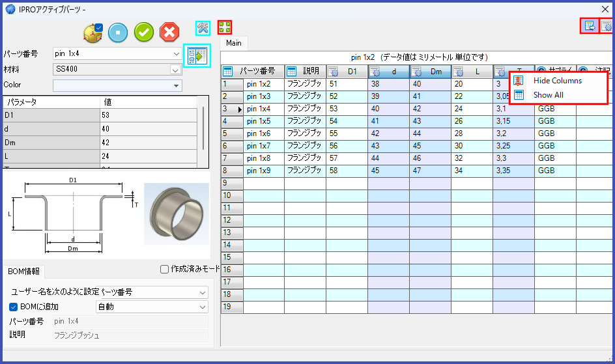Click the 説明 column header icon
Viewport: 615px width, 364px height.
pyautogui.click(x=291, y=72)
